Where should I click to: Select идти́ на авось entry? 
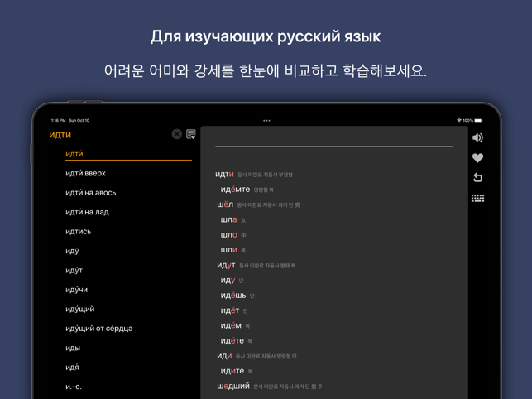(x=90, y=193)
